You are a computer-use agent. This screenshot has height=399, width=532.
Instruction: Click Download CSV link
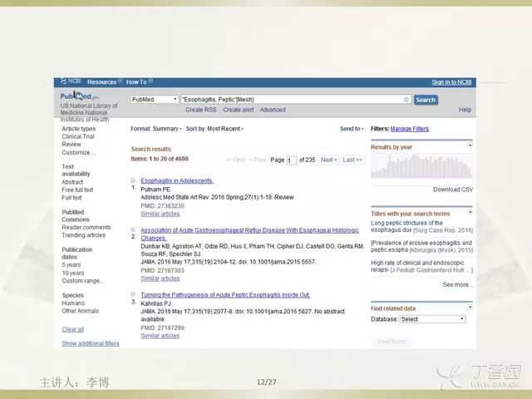point(452,190)
